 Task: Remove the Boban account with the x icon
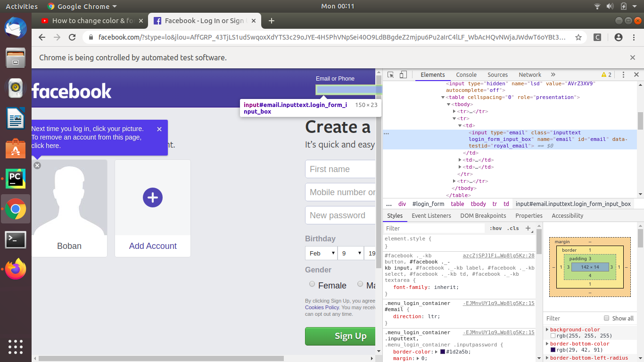pos(37,165)
